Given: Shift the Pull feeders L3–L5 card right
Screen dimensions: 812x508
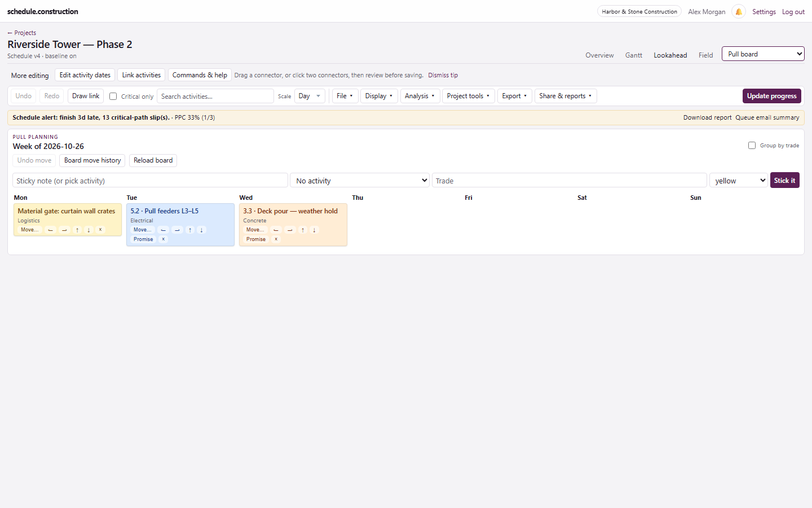Looking at the screenshot, I should [177, 230].
